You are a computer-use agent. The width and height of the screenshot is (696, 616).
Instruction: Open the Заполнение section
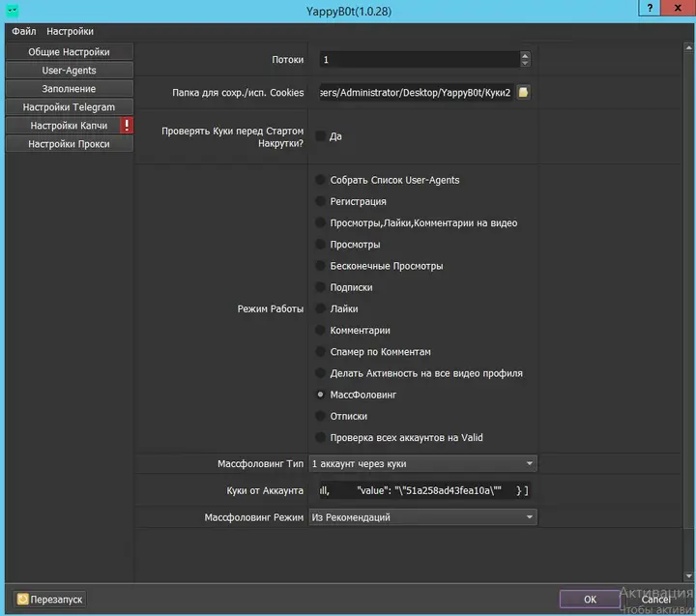coord(70,88)
